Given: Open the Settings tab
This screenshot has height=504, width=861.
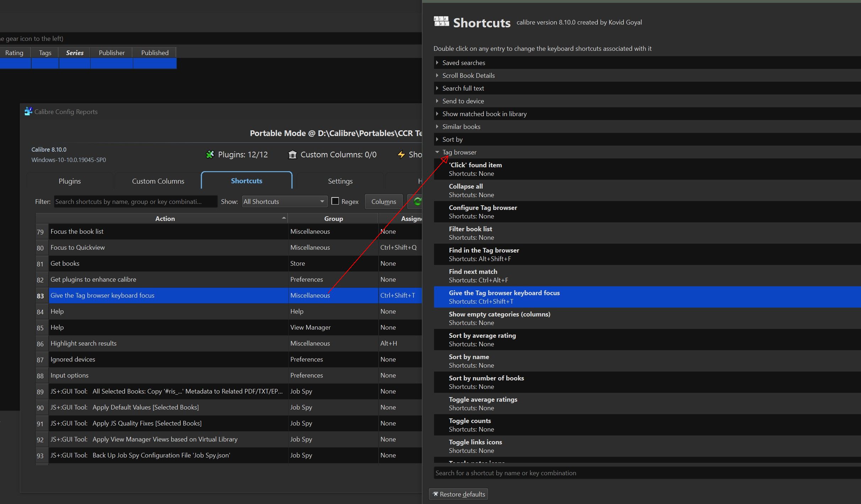Looking at the screenshot, I should coord(340,181).
